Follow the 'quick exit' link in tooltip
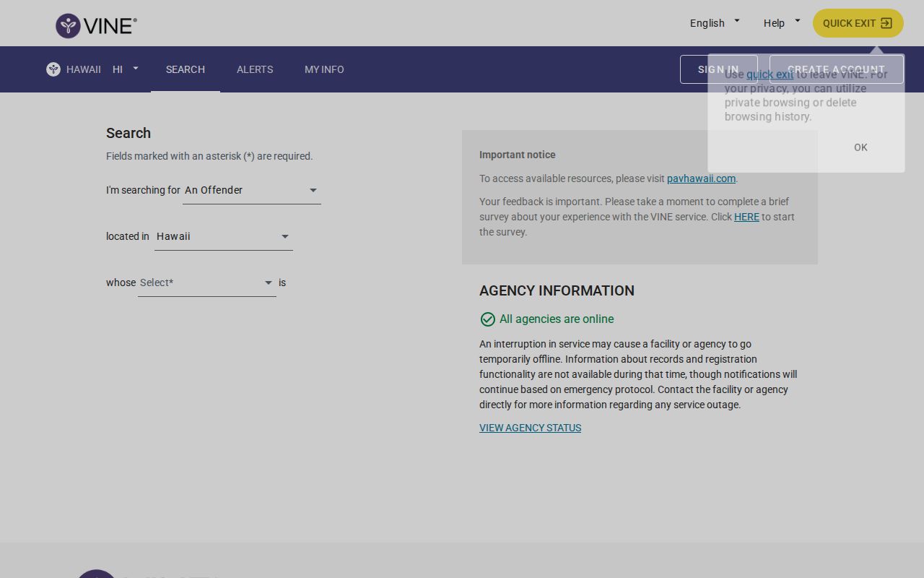 pyautogui.click(x=770, y=74)
